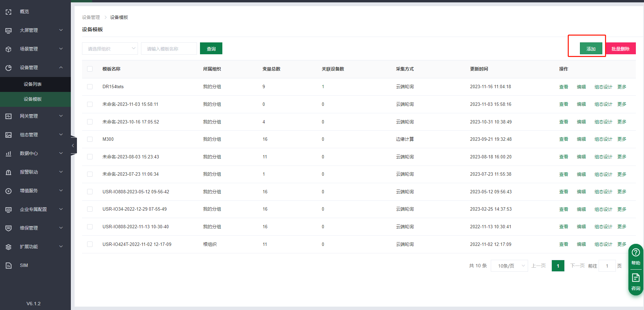
Task: Open the 咨询 consultation document icon
Action: [636, 278]
